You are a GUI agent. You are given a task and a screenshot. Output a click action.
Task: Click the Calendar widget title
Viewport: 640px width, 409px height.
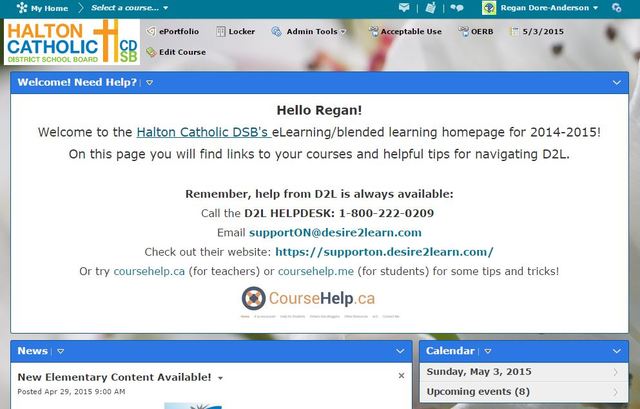tap(450, 351)
